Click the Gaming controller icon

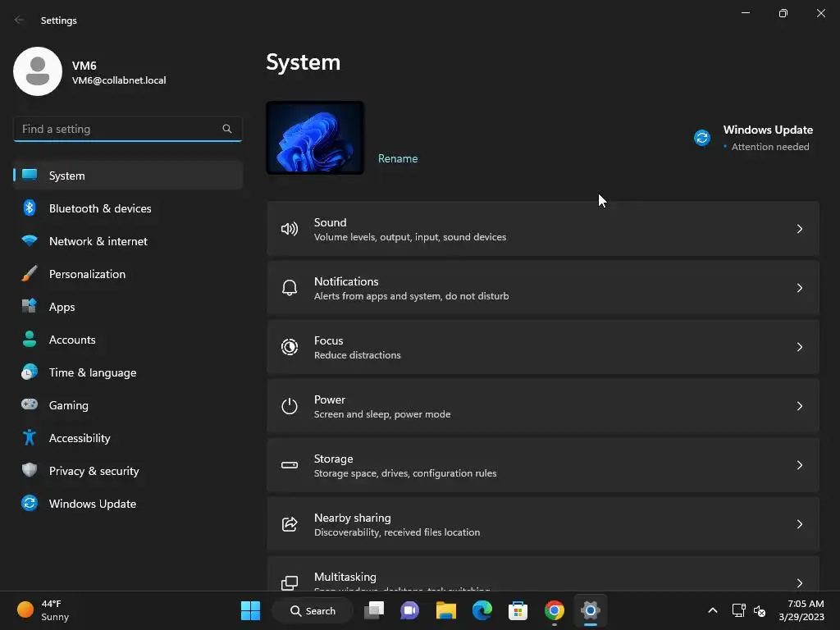[30, 404]
